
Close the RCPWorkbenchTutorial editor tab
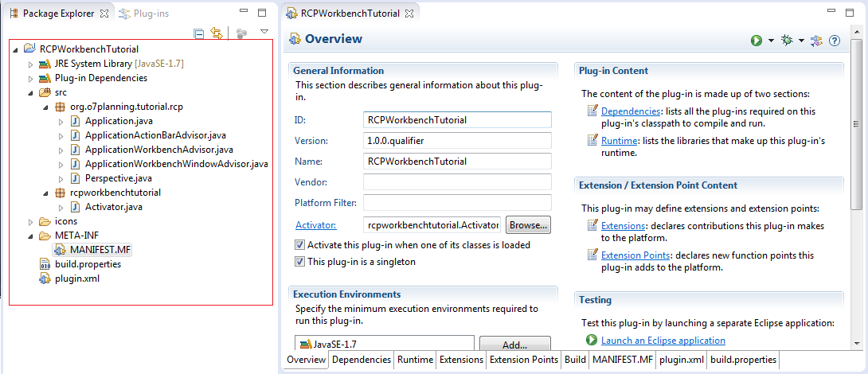[x=409, y=14]
